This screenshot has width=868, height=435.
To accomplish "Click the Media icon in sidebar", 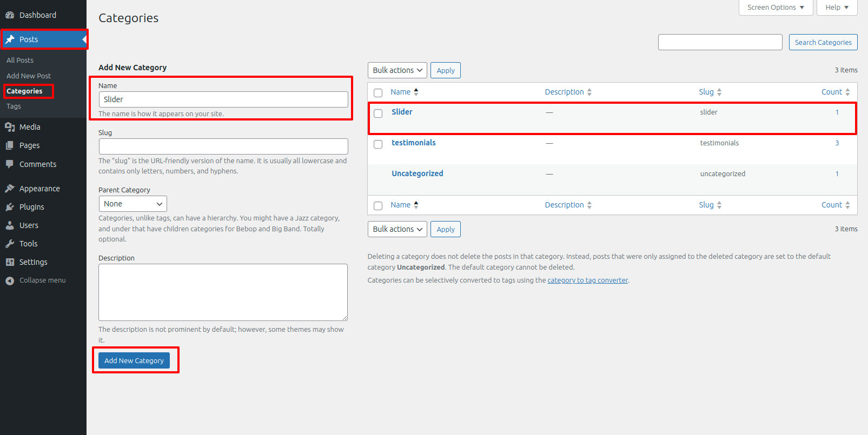I will (x=10, y=127).
